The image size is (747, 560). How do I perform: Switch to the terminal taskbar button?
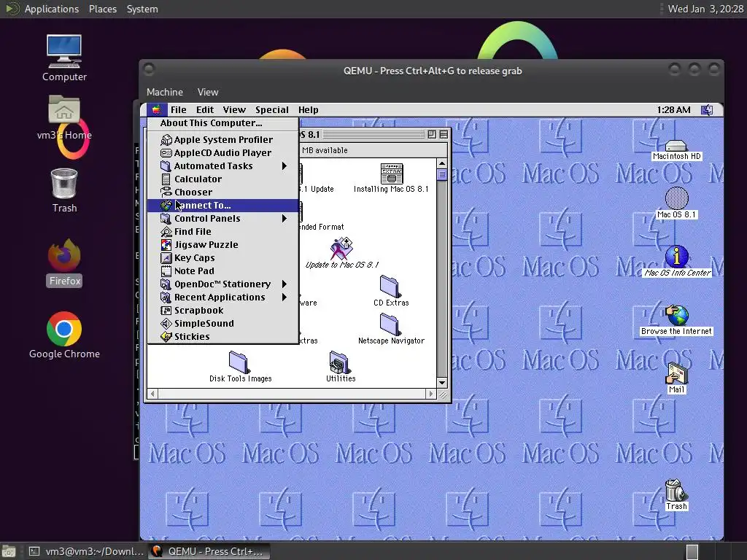[x=86, y=551]
